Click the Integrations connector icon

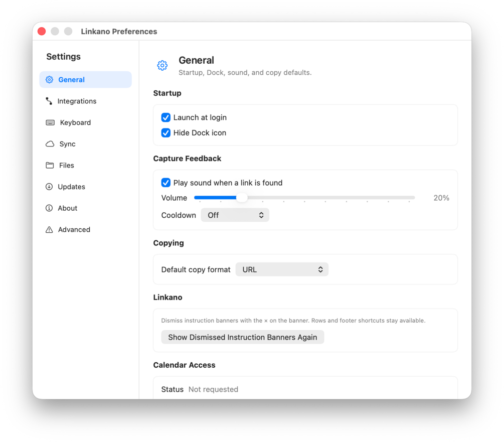tap(49, 101)
